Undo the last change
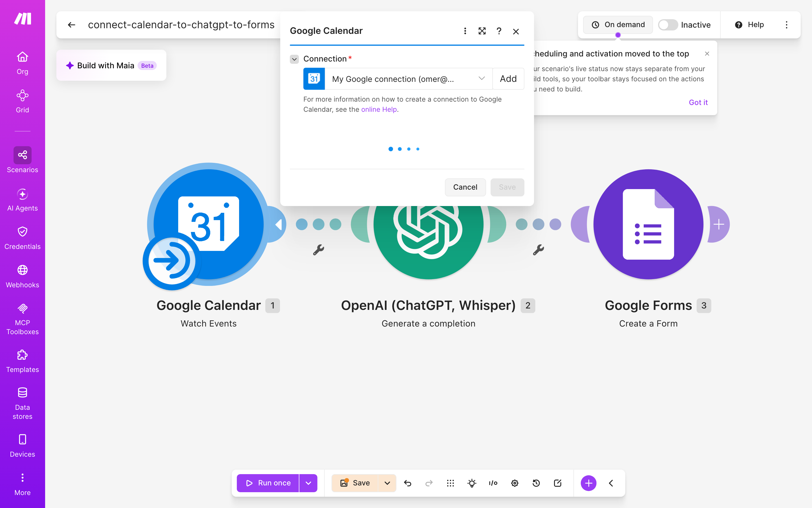The image size is (812, 508). tap(408, 483)
